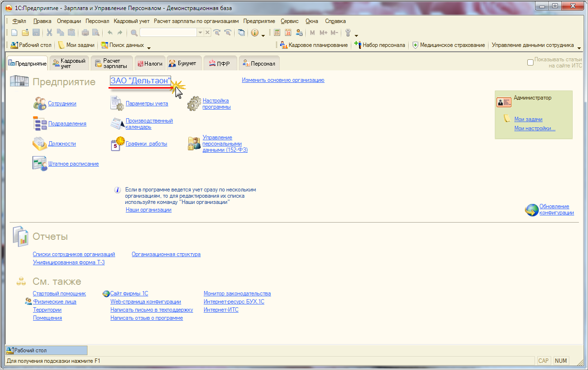Click the personal data management lock icon
Viewport: 588px width, 370px height.
tap(194, 144)
